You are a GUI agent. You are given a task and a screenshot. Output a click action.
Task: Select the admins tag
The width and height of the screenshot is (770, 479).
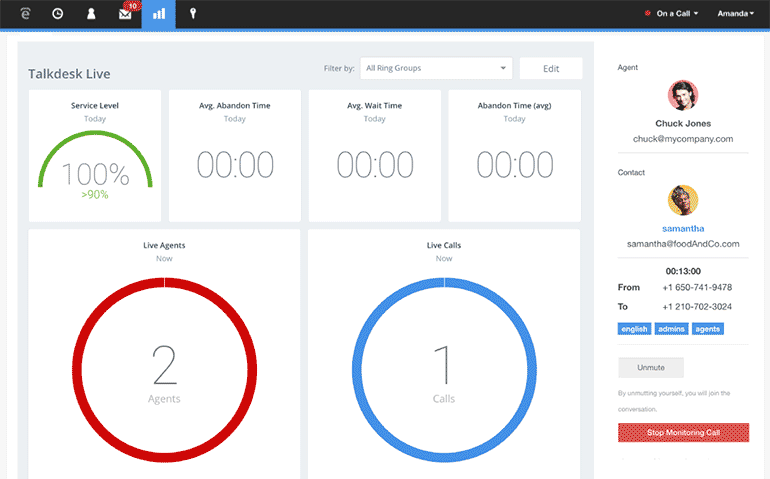[x=671, y=329]
